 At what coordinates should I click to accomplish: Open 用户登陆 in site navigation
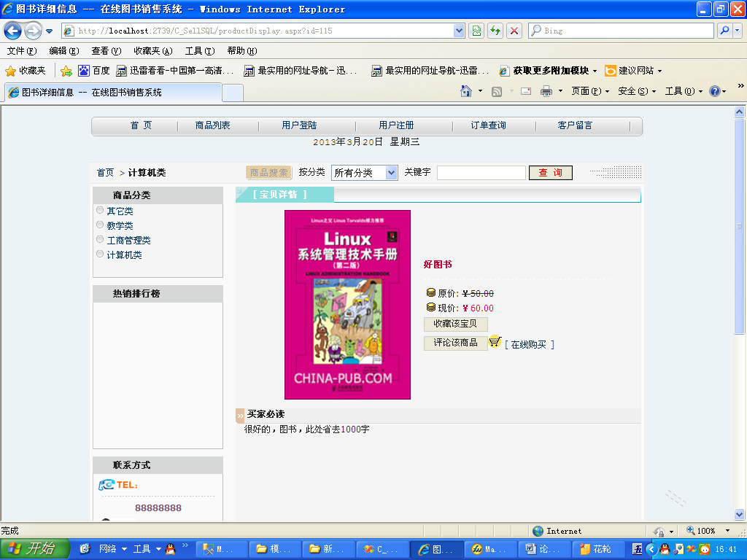point(299,125)
